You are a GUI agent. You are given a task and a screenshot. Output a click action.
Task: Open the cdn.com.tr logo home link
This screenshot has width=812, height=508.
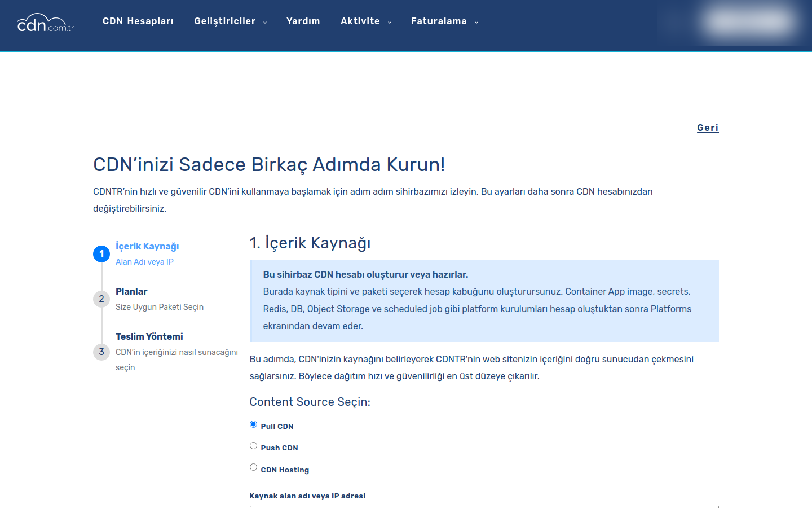(x=46, y=23)
